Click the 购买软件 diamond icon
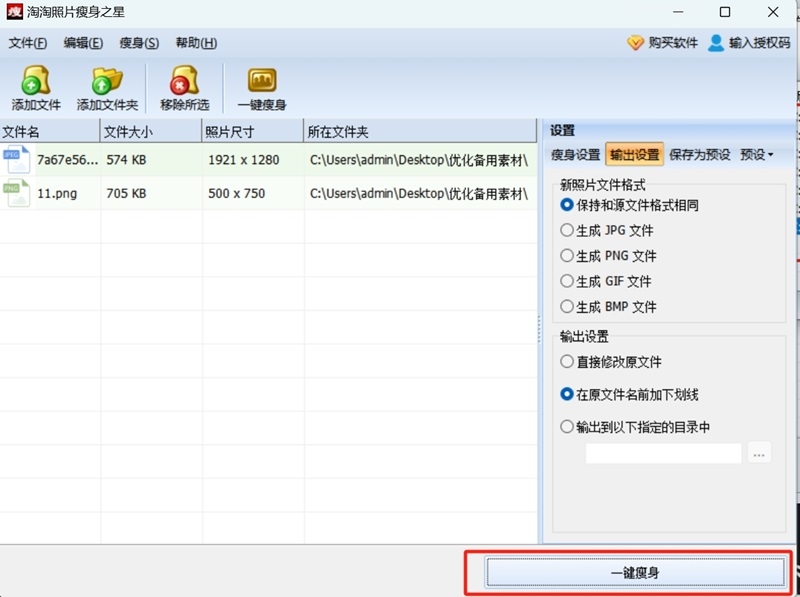 point(635,43)
